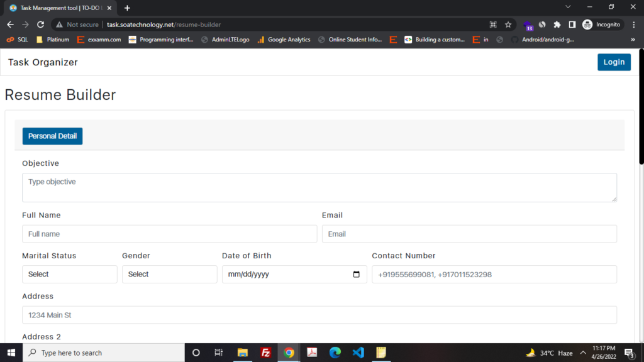Image resolution: width=644 pixels, height=362 pixels.
Task: Open the Chrome extensions puzzle icon
Action: (x=557, y=25)
